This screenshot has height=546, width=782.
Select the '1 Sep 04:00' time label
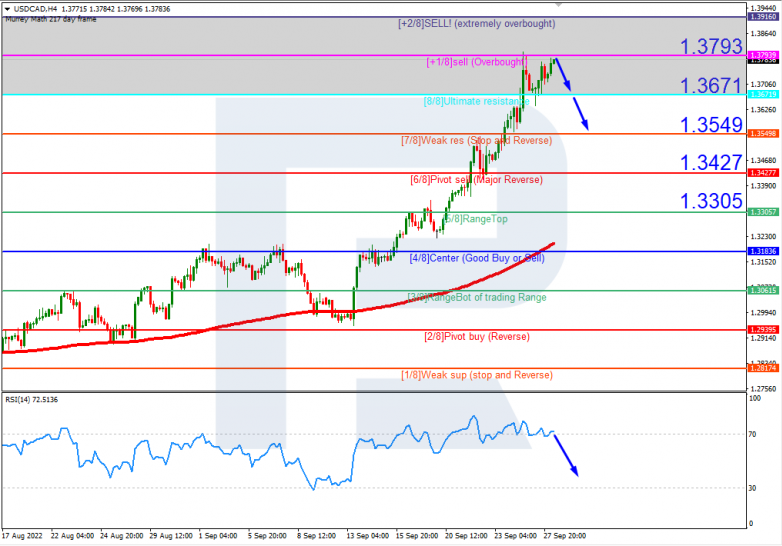[x=218, y=536]
